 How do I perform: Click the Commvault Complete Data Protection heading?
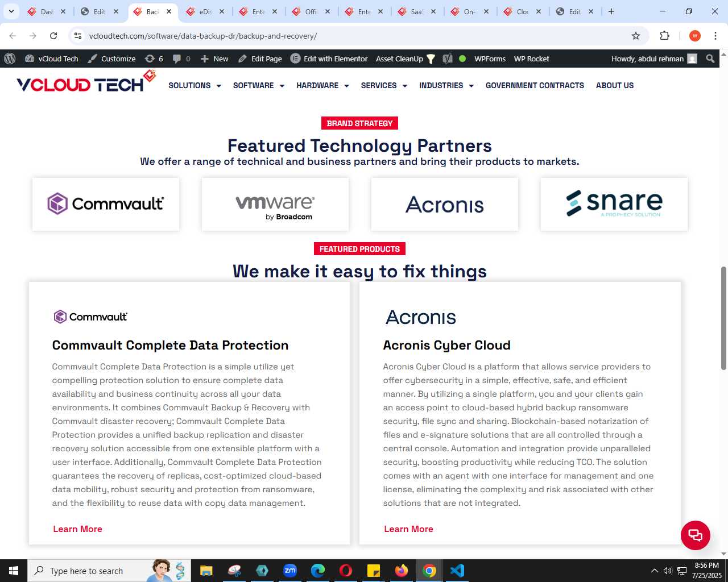pos(170,346)
